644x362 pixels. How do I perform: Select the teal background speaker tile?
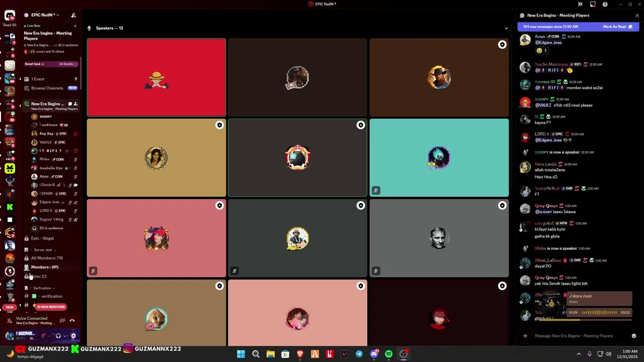pos(439,158)
